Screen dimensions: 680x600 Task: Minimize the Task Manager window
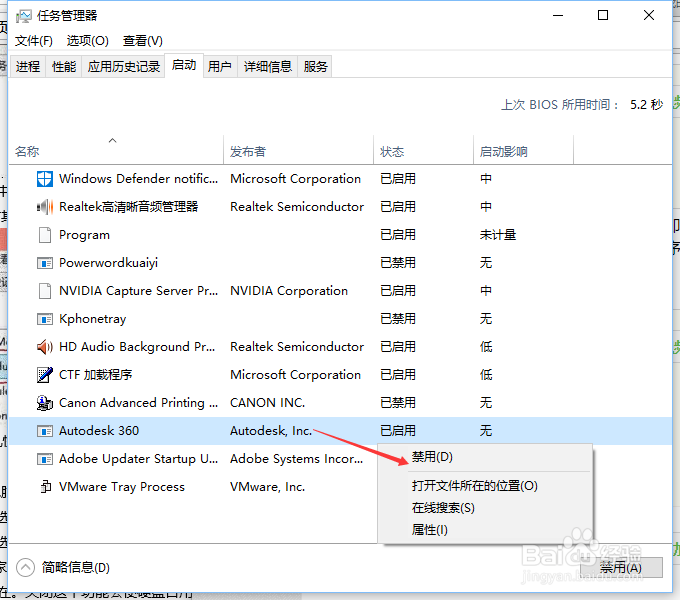tap(558, 15)
